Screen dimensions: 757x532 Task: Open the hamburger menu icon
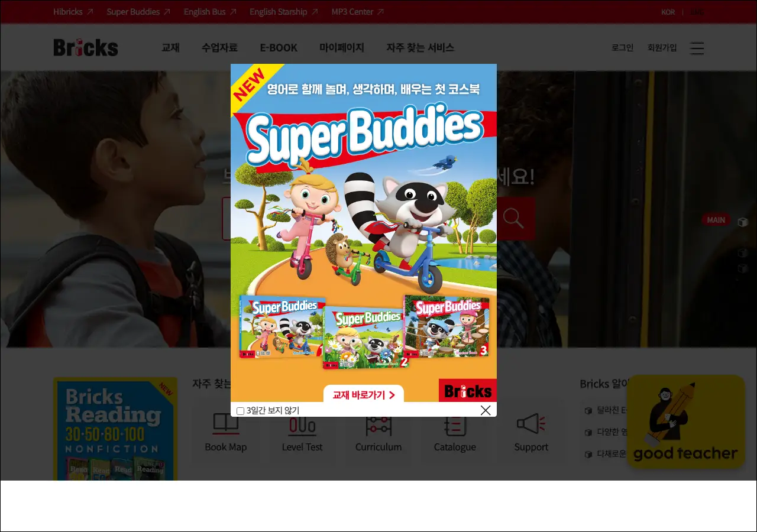coord(697,48)
